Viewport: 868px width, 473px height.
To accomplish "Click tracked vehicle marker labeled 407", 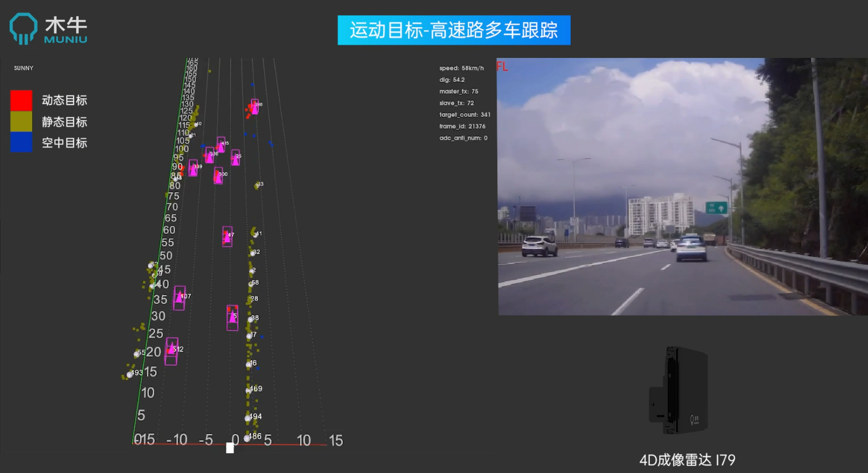I will 179,298.
